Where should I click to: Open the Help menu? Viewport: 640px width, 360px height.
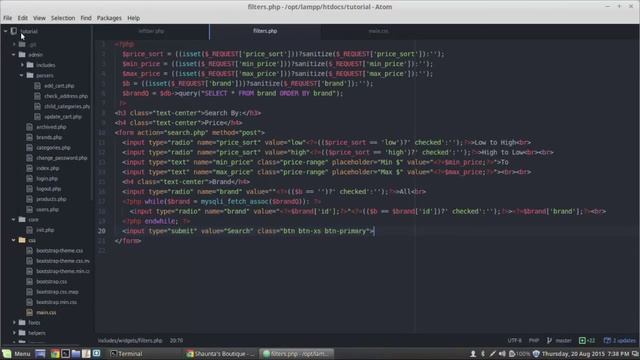pyautogui.click(x=133, y=18)
